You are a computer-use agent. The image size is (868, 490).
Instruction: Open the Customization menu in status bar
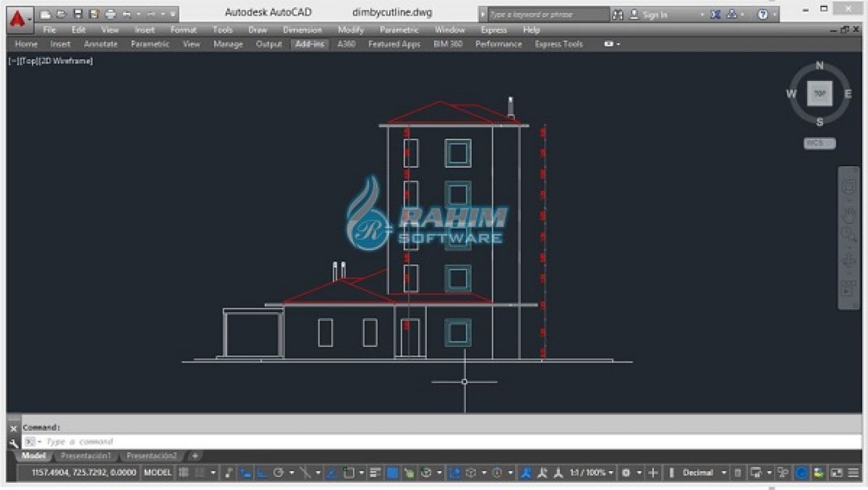pos(854,473)
